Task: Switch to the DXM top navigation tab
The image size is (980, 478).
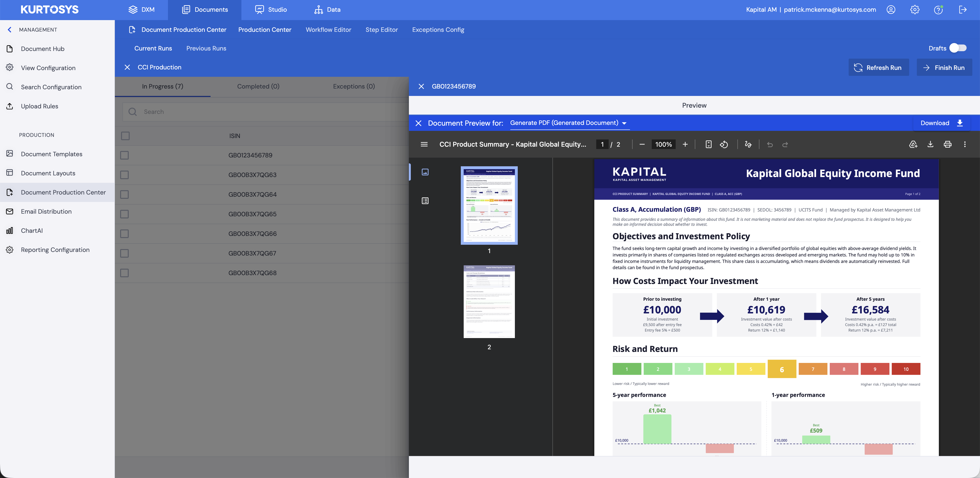Action: (142, 10)
